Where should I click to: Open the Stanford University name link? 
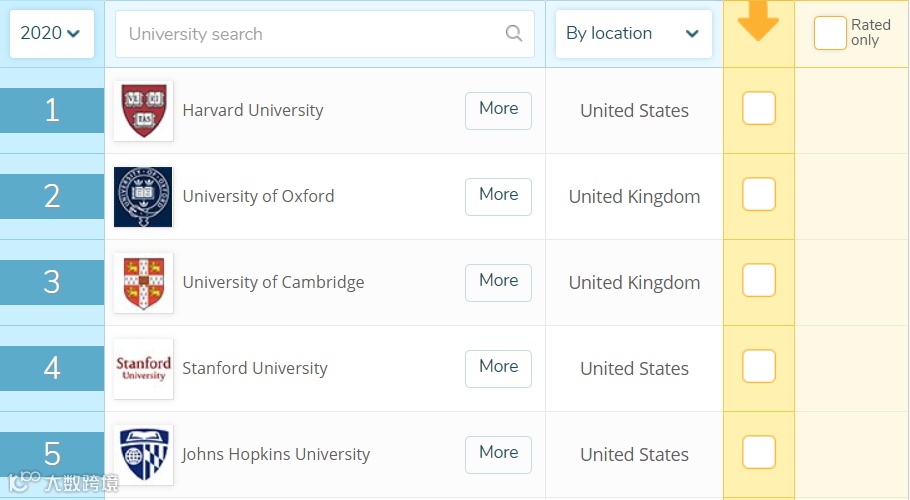tap(255, 369)
